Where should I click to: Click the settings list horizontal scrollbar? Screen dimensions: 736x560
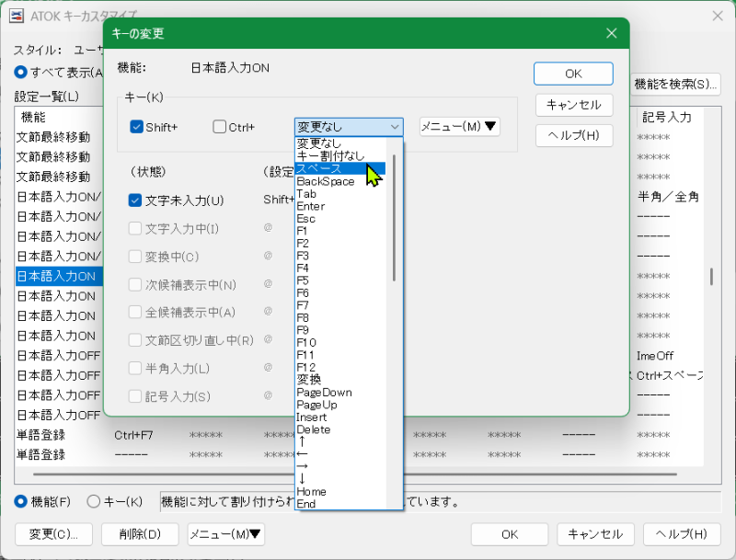(354, 474)
